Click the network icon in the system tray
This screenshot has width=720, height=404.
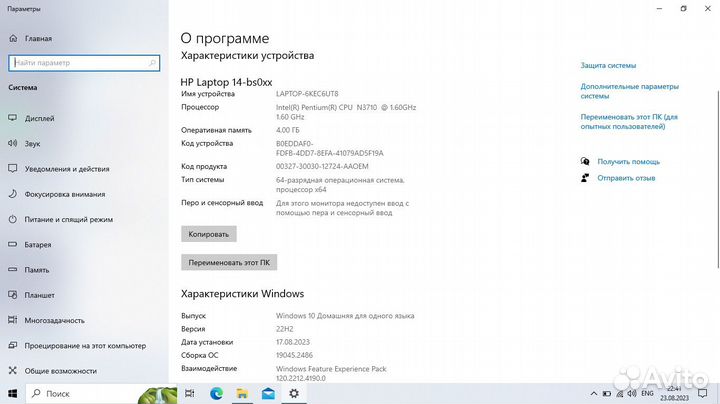[x=619, y=394]
